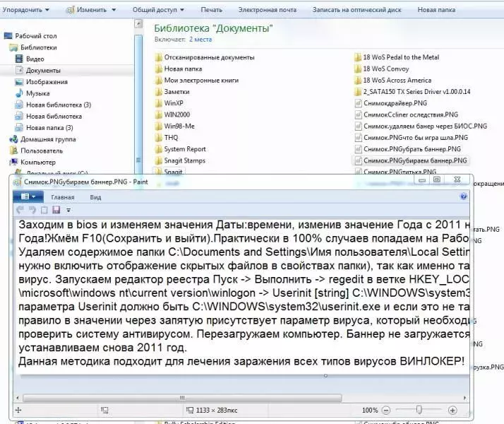Open the Общий доступ dropdown

[x=158, y=10]
